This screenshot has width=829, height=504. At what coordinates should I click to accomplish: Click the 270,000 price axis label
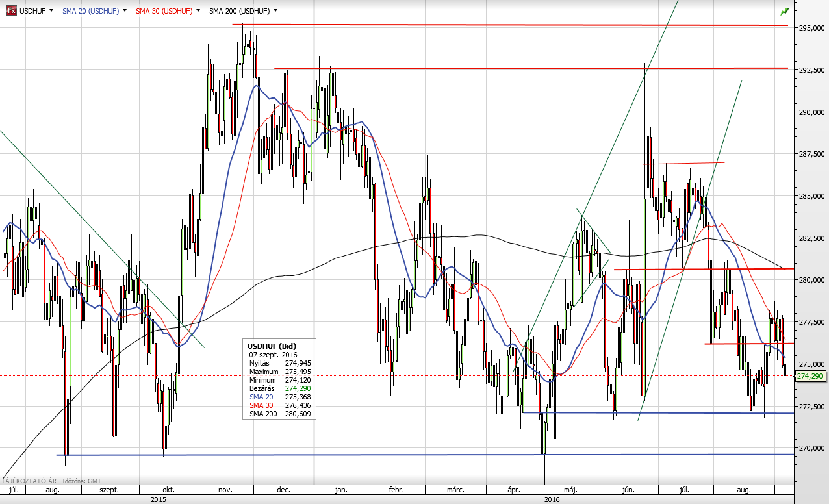(x=812, y=448)
